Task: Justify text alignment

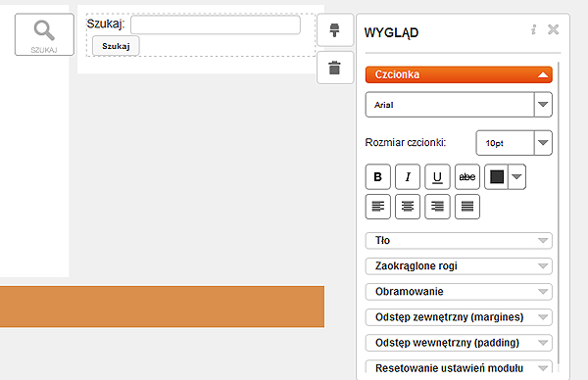Action: 467,207
